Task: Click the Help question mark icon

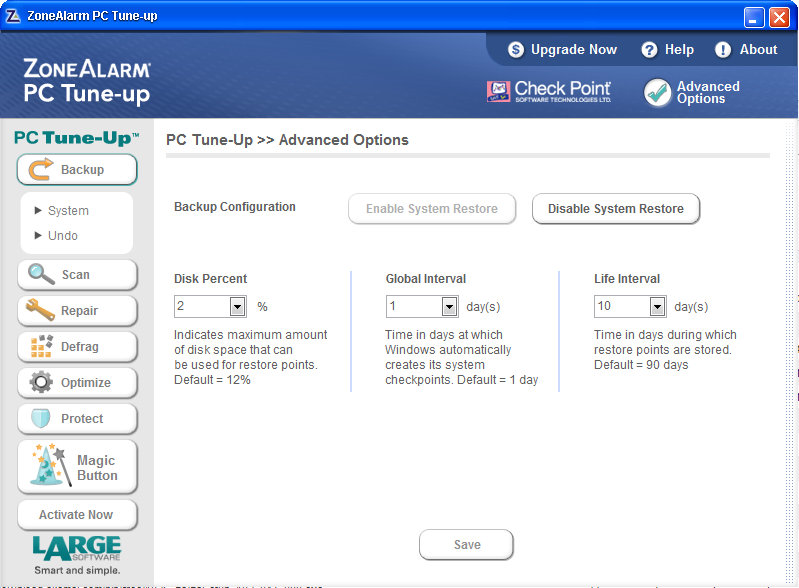Action: 649,49
